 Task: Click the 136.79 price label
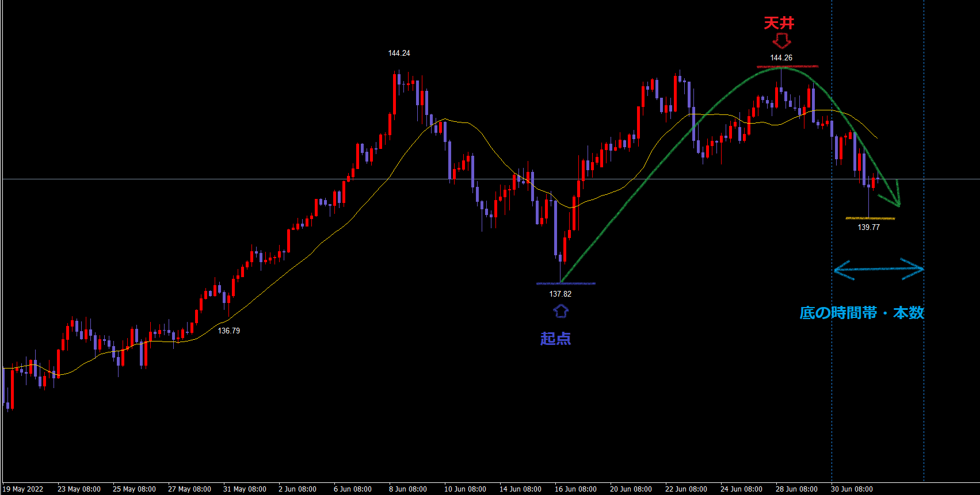[228, 331]
